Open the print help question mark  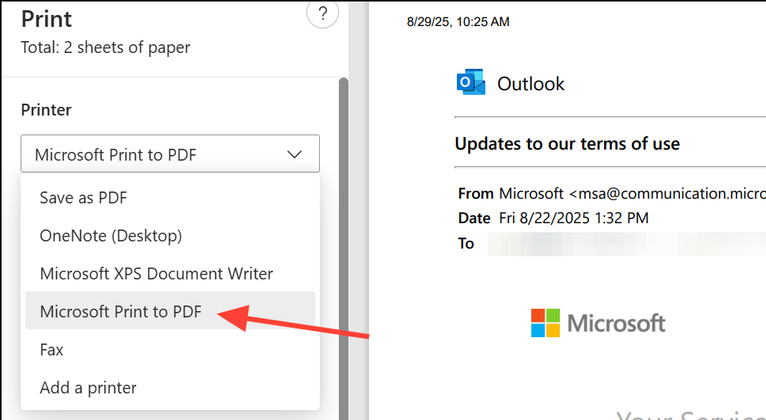pyautogui.click(x=322, y=14)
